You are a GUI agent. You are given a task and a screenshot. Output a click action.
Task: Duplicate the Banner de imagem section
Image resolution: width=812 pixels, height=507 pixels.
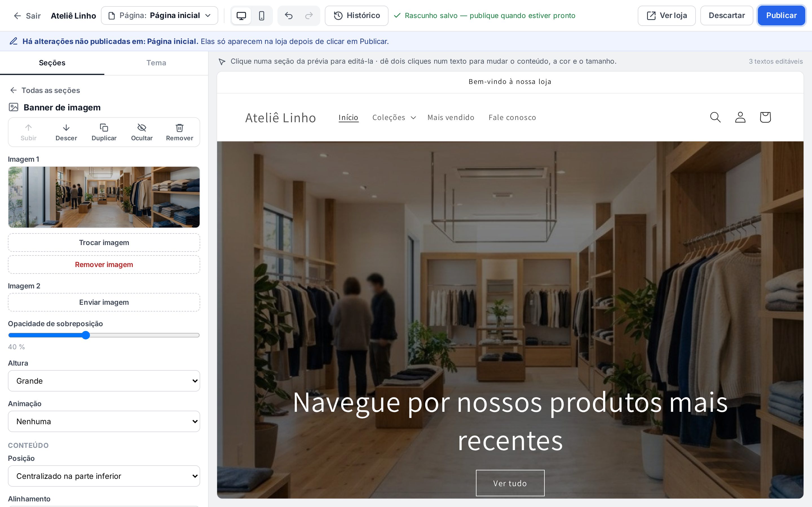tap(104, 132)
